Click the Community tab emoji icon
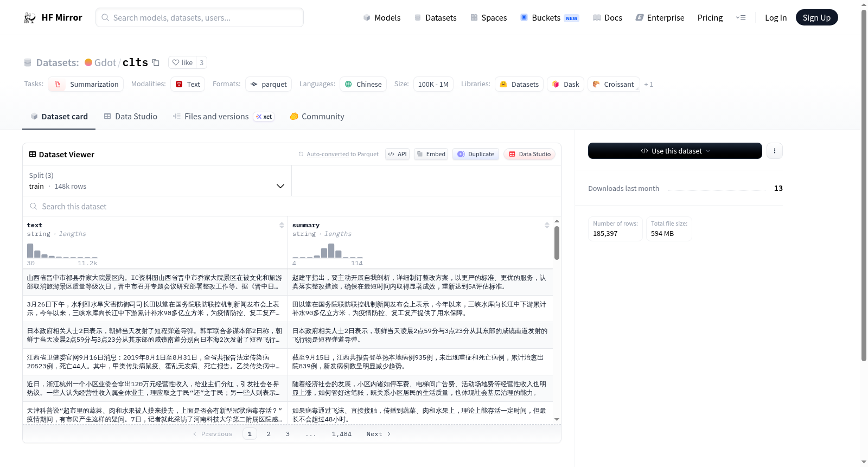The image size is (868, 467). 294,117
